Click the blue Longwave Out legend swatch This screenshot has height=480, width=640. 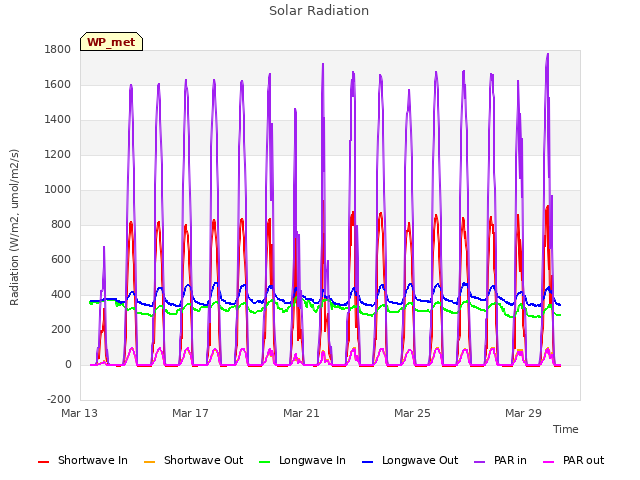[x=368, y=462]
